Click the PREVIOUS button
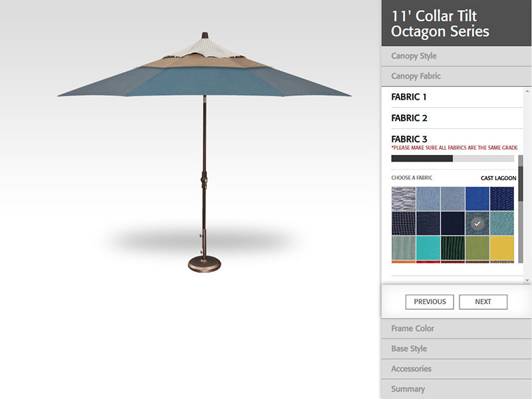 tap(430, 302)
